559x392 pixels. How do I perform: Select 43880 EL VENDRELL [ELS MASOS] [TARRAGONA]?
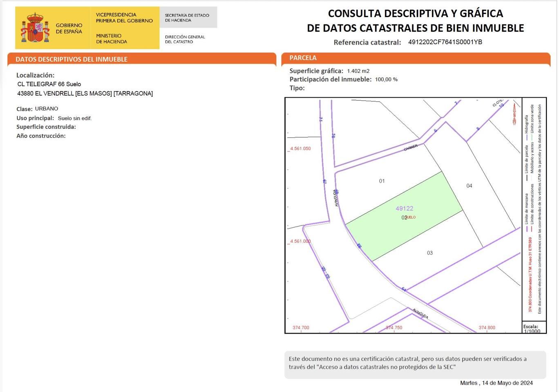[x=85, y=94]
